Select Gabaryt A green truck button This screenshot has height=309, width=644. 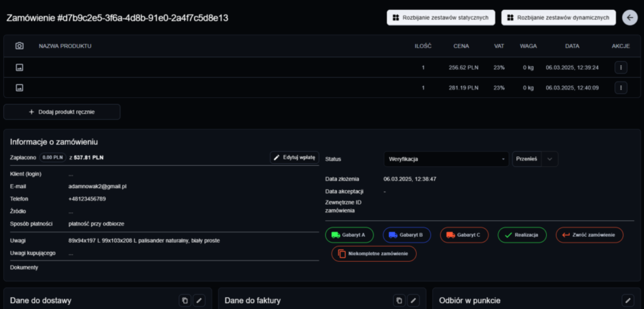coord(349,235)
